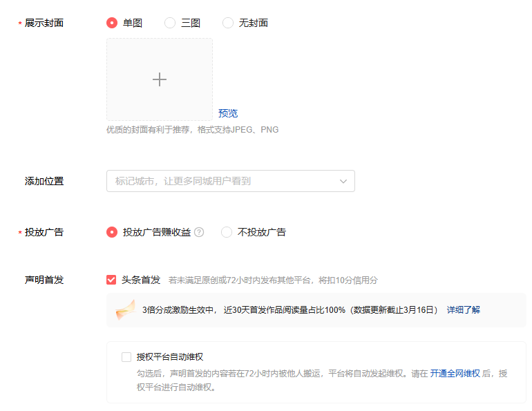This screenshot has width=532, height=411.
Task: Click the 展示封面 field label
Action: (x=44, y=23)
